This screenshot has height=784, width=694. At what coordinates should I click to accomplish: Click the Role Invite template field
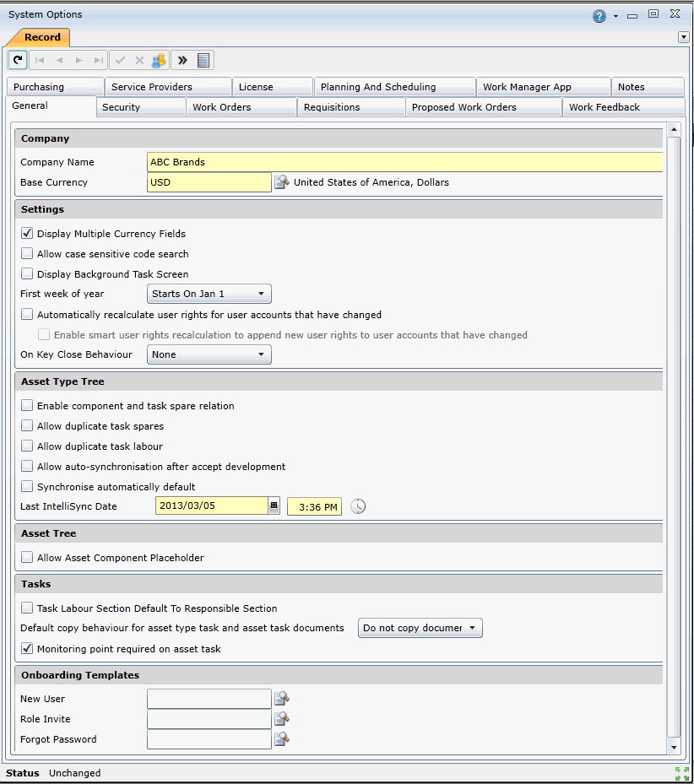click(x=209, y=719)
